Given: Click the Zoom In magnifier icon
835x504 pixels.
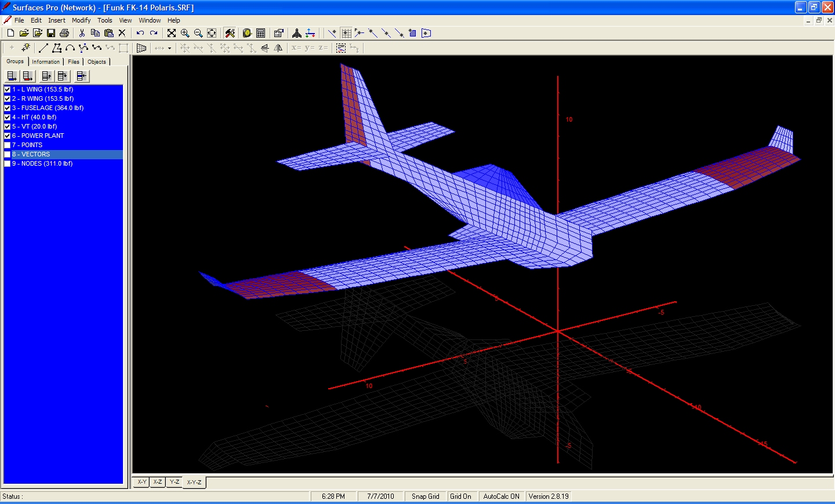Looking at the screenshot, I should (x=185, y=33).
